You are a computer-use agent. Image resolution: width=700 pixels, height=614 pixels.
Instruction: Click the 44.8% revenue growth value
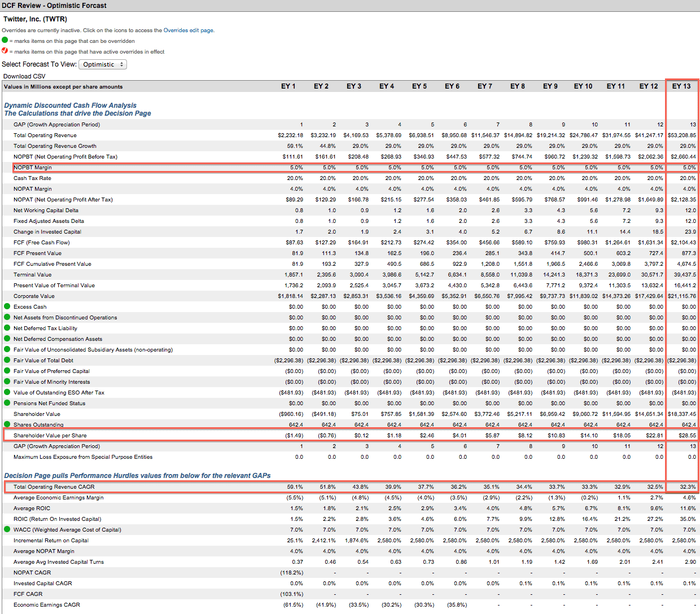tap(328, 146)
